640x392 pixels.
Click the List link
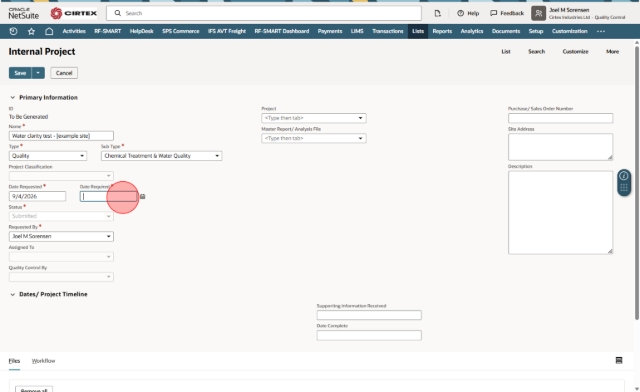click(x=506, y=51)
